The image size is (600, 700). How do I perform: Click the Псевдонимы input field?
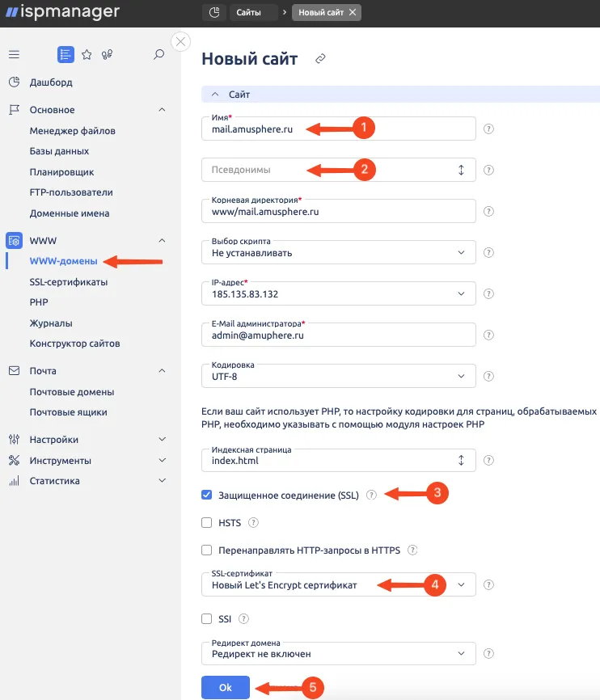pos(339,170)
